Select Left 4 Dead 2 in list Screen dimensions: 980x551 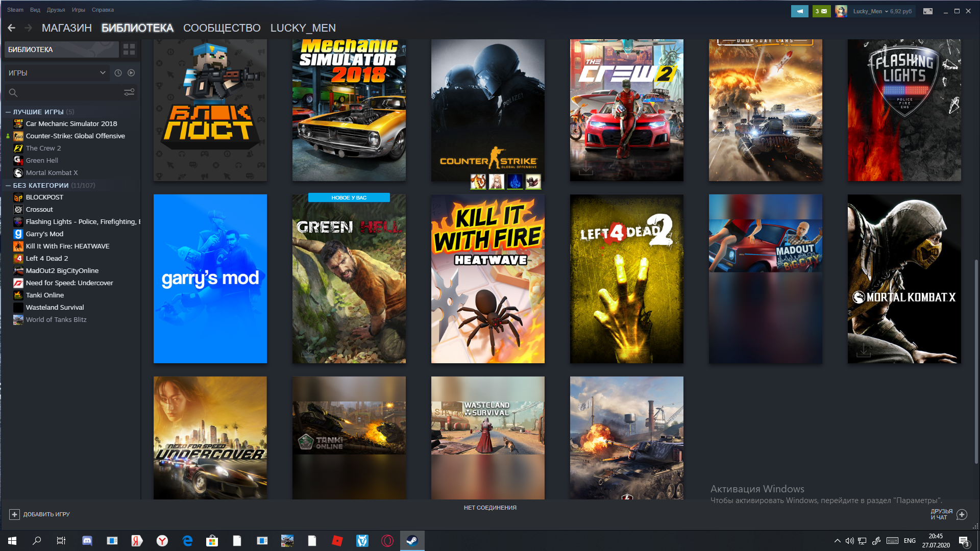tap(47, 258)
